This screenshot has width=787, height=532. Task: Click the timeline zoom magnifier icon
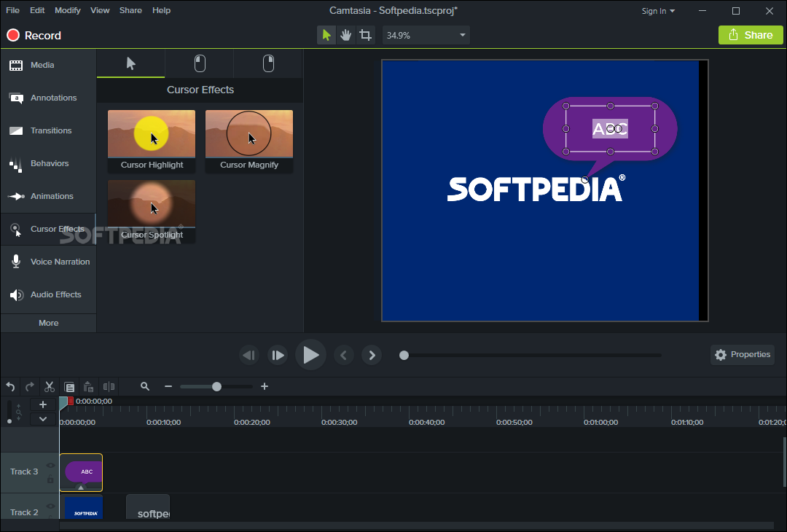[x=145, y=386]
